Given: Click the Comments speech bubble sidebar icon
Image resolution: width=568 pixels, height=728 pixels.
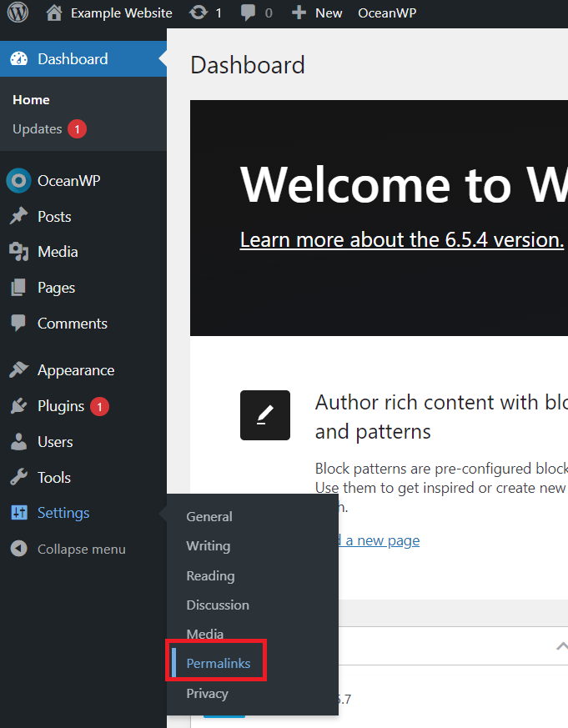Looking at the screenshot, I should pyautogui.click(x=18, y=324).
